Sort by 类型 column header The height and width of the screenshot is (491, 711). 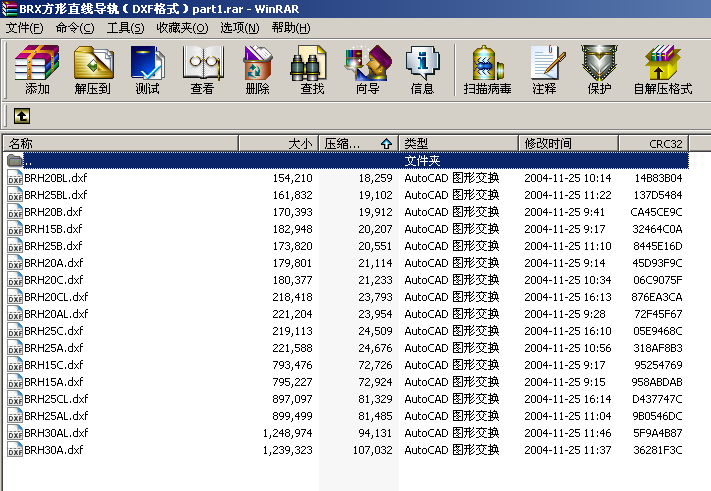point(458,144)
